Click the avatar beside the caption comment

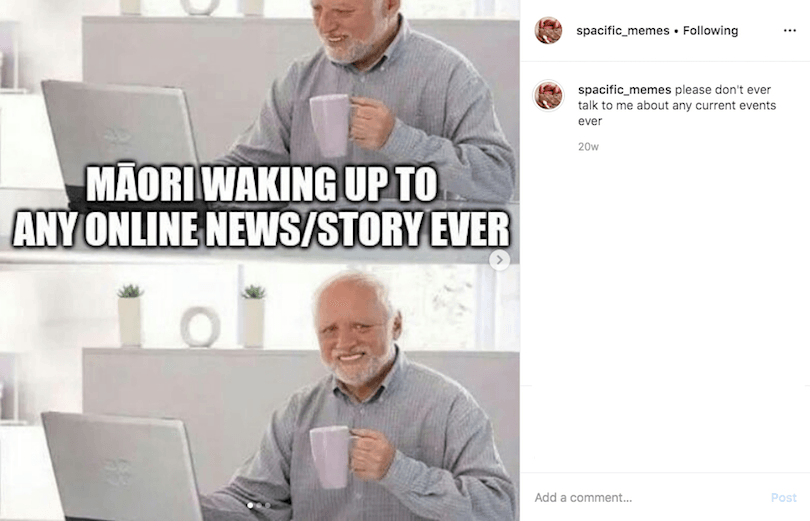[x=548, y=96]
